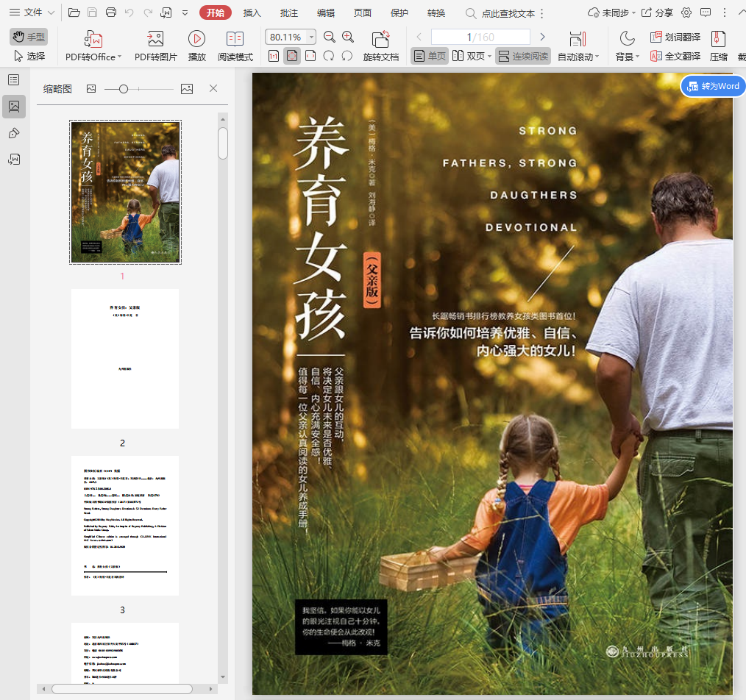Start slideshow with 播放 icon
The image size is (746, 700).
coord(196,40)
